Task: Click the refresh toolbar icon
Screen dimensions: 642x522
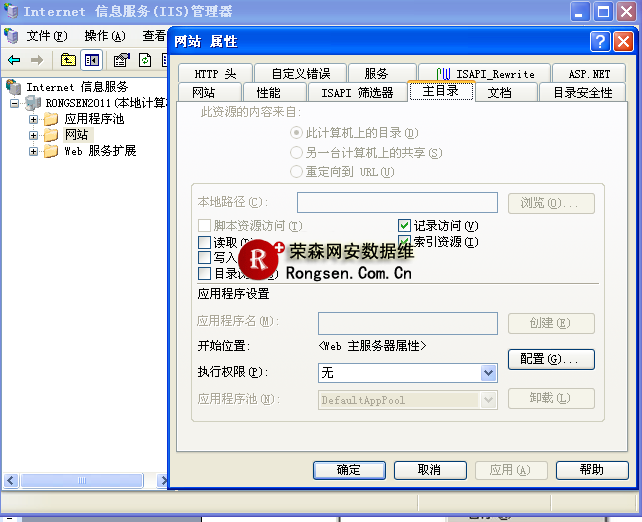Action: coord(146,60)
